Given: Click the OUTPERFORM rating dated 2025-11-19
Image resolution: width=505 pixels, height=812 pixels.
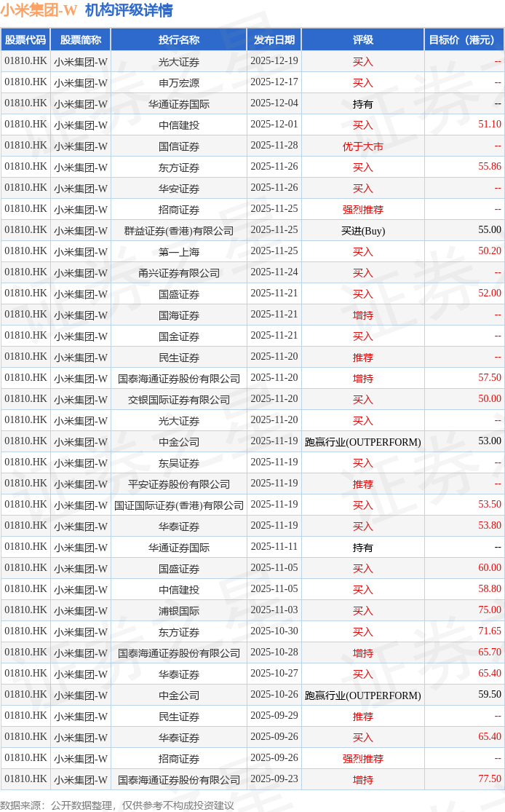Looking at the screenshot, I should tap(362, 442).
